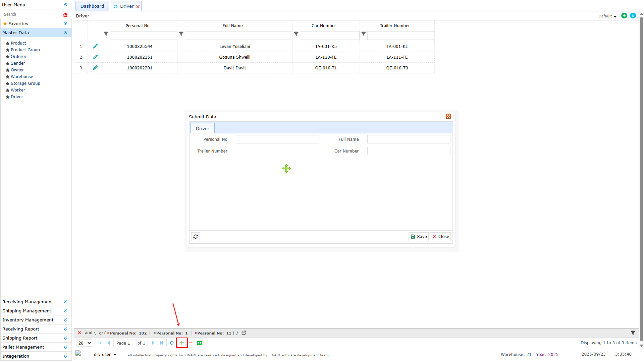Image resolution: width=644 pixels, height=362 pixels.
Task: Click the green plus add-record icon
Action: (x=182, y=343)
